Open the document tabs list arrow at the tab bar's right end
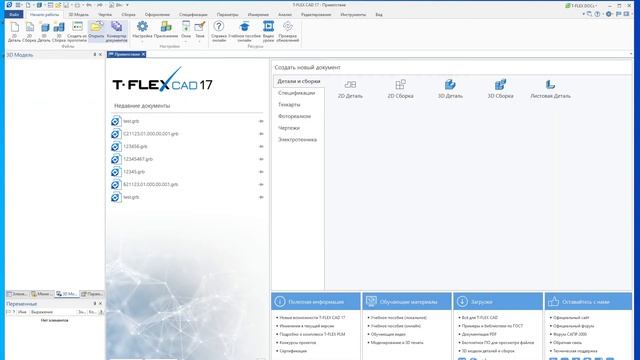 click(631, 54)
